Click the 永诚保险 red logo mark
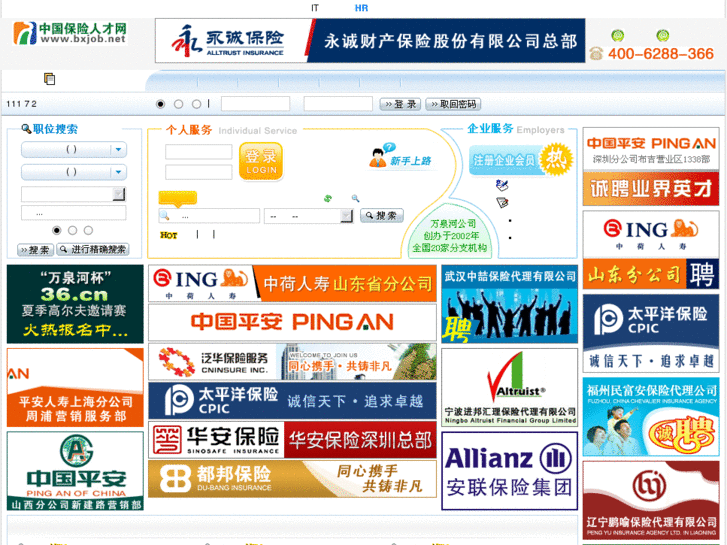 click(x=187, y=41)
